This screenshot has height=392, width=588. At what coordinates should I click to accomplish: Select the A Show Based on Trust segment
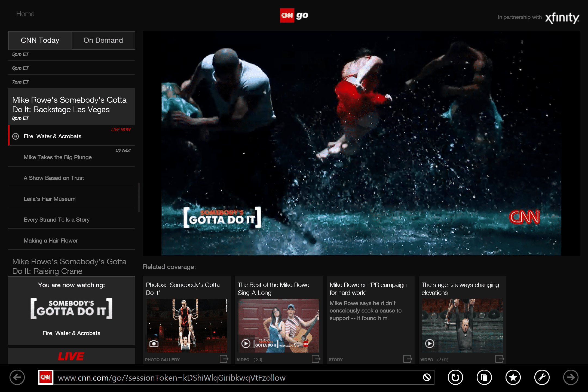(x=71, y=177)
